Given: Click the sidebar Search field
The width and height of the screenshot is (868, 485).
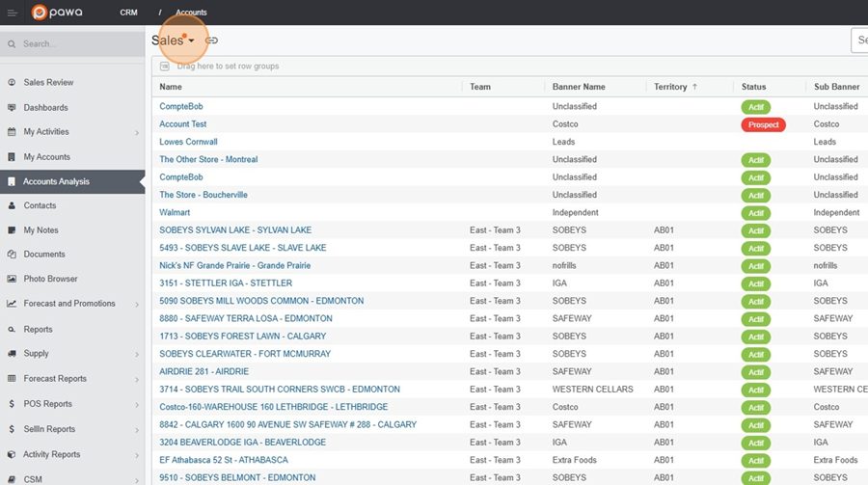Looking at the screenshot, I should [x=72, y=43].
